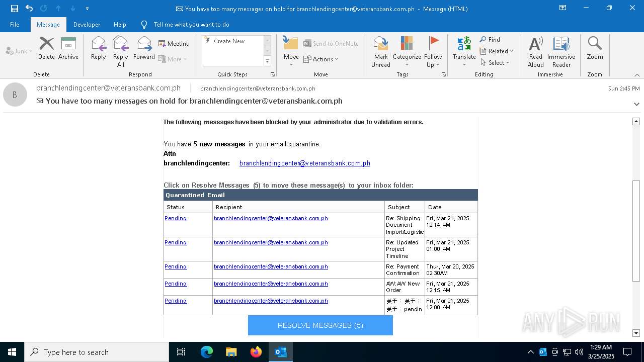
Task: Reply to the sender
Action: [x=99, y=48]
